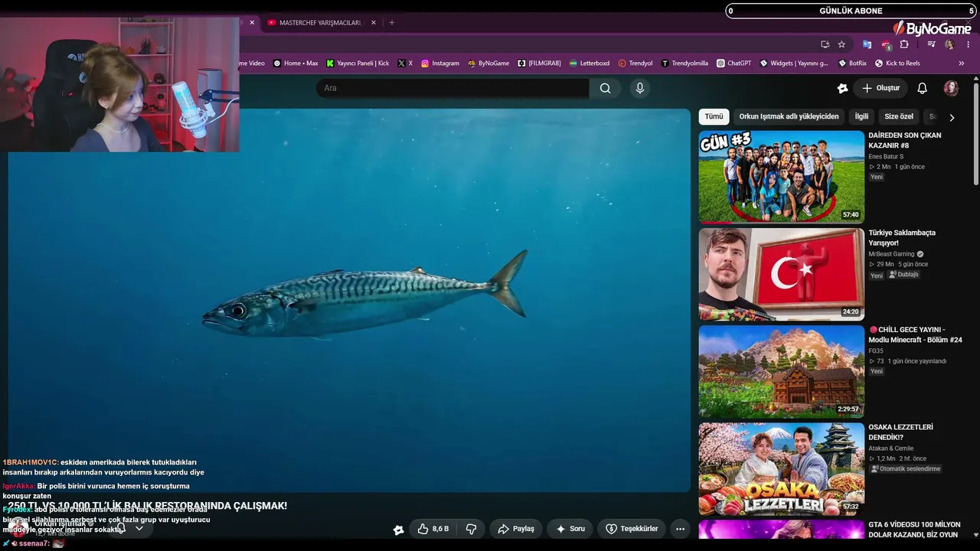Open the Türkiye Saklambaçta Yarışıyor thumbnail
The height and width of the screenshot is (551, 980).
[781, 274]
